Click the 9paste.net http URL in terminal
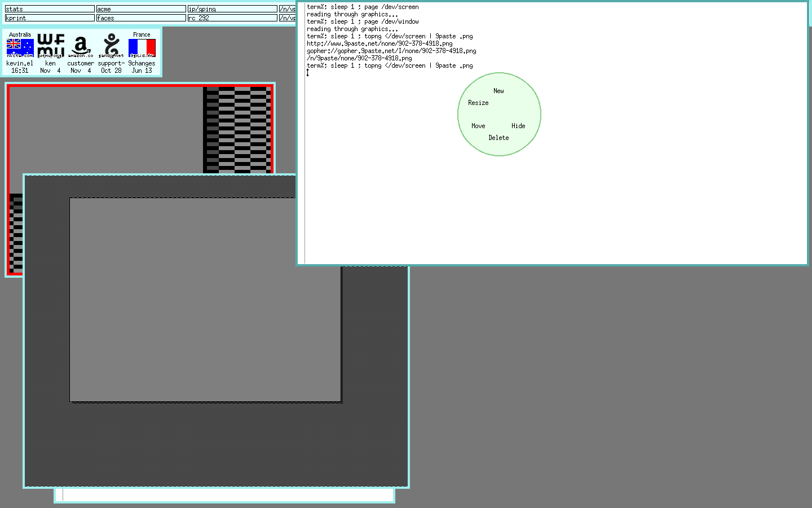The image size is (812, 508). pos(379,43)
